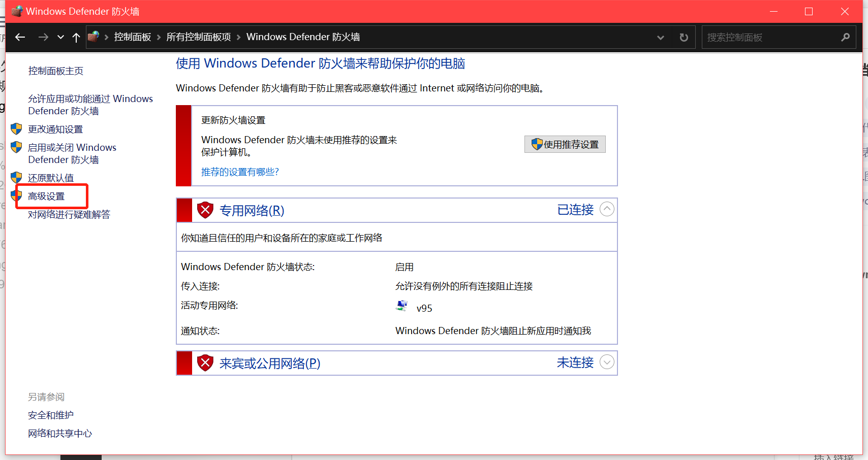The height and width of the screenshot is (460, 868).
Task: Click the v95 network icon
Action: (x=402, y=306)
